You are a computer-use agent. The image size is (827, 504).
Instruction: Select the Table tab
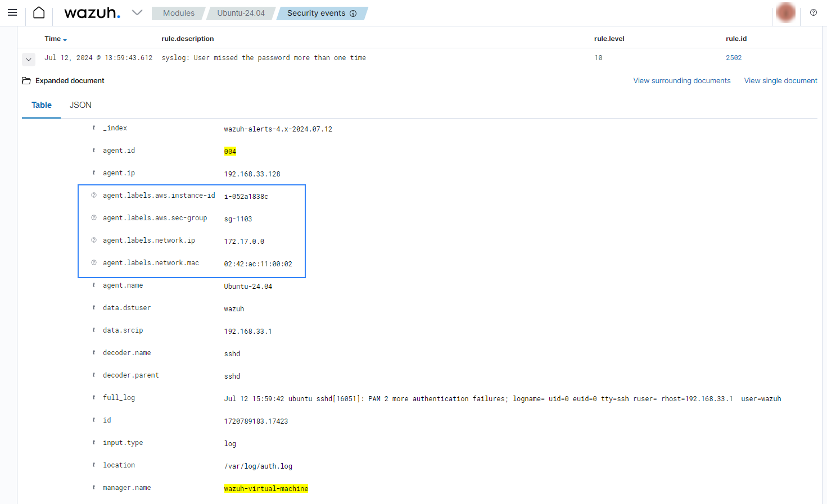[41, 105]
